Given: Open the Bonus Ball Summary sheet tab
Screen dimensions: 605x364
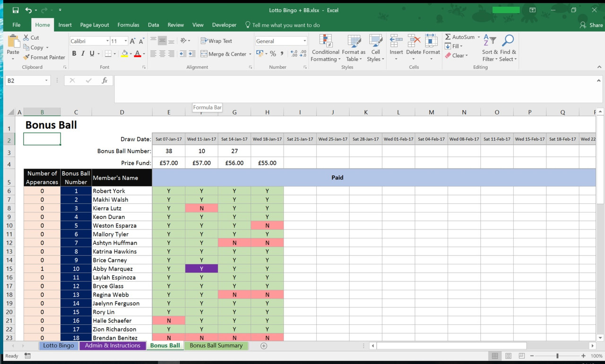Looking at the screenshot, I should click(216, 346).
